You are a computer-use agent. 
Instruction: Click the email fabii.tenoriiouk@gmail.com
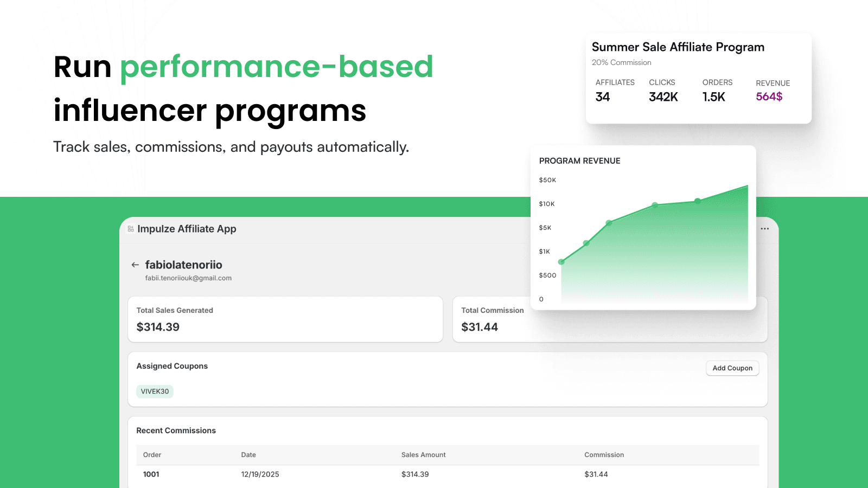[x=188, y=278]
